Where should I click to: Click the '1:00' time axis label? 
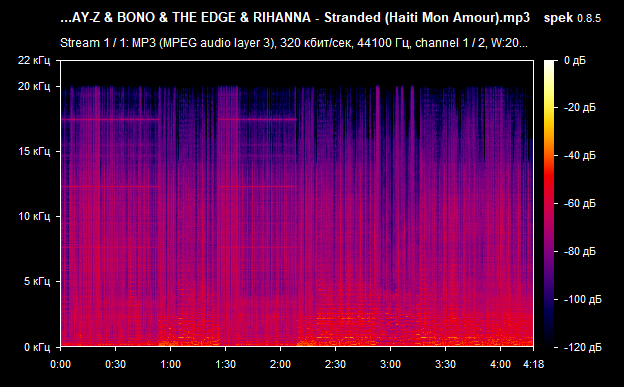pos(170,364)
